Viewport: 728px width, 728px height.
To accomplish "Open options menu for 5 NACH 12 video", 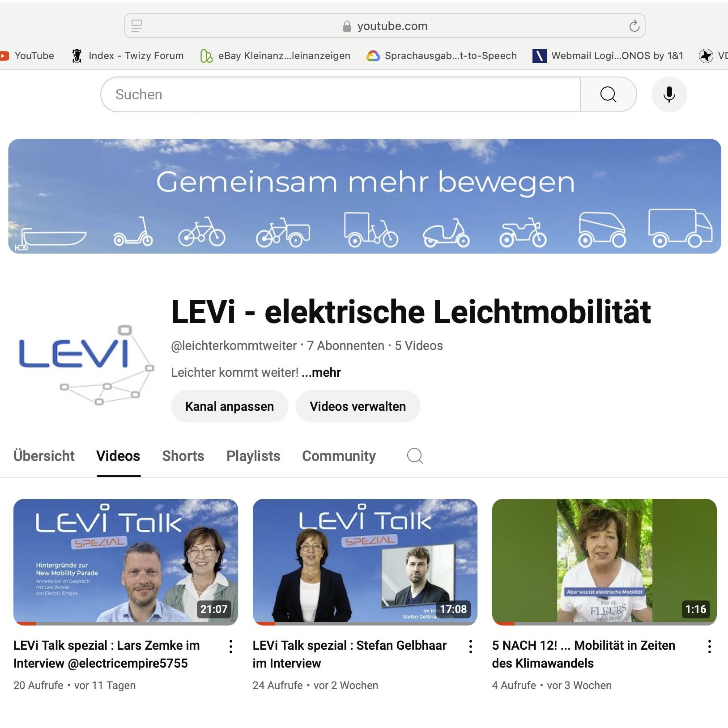I will (x=710, y=647).
